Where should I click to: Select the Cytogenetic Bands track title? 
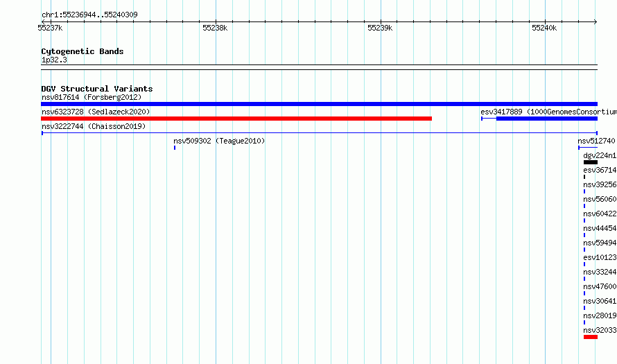click(x=82, y=51)
